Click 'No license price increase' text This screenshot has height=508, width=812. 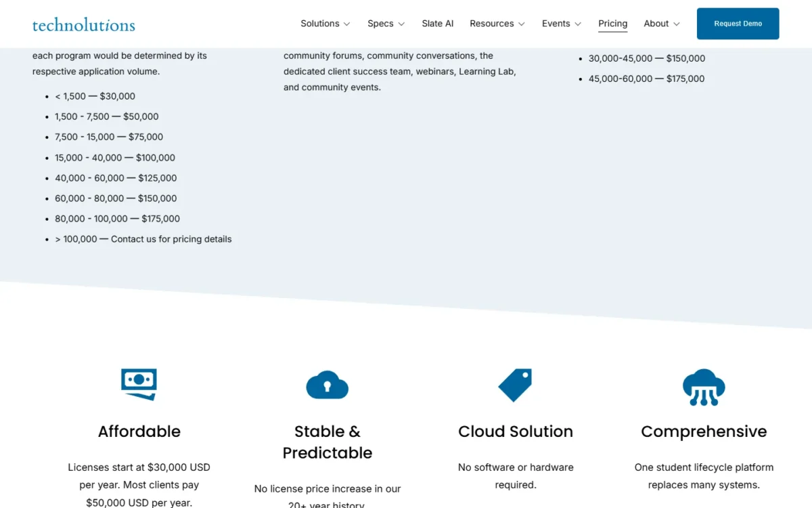pyautogui.click(x=311, y=488)
